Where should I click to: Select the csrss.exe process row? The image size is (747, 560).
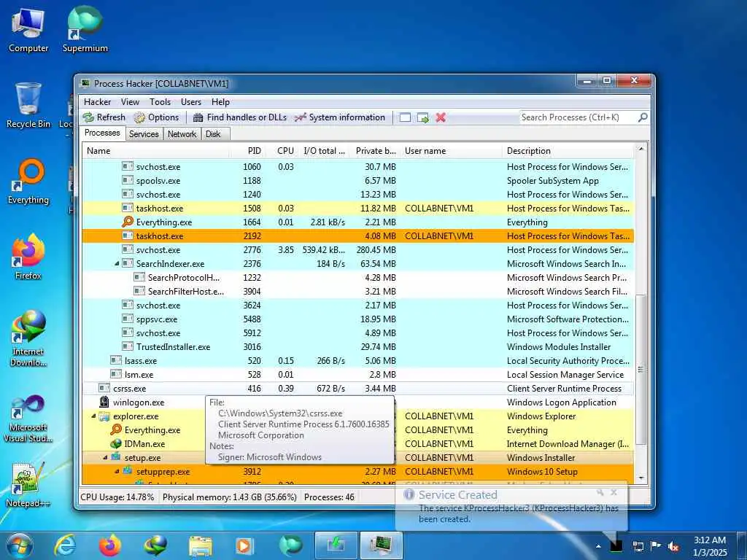click(358, 389)
